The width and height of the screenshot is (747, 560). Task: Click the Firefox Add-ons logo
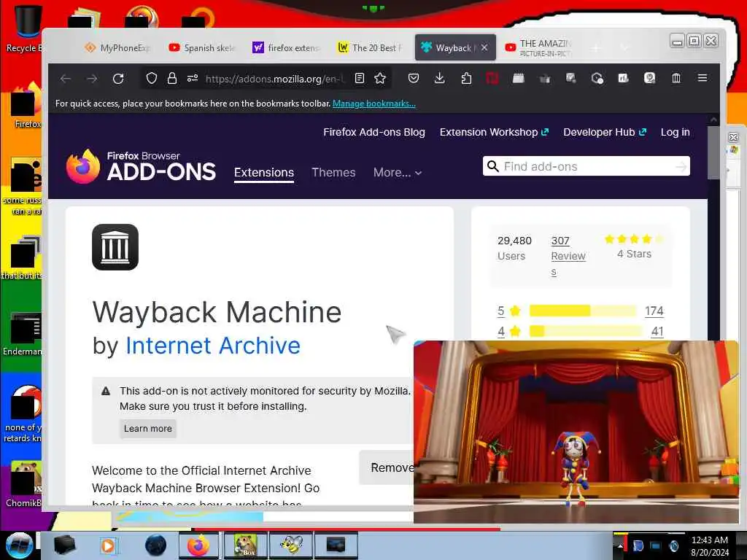[141, 166]
